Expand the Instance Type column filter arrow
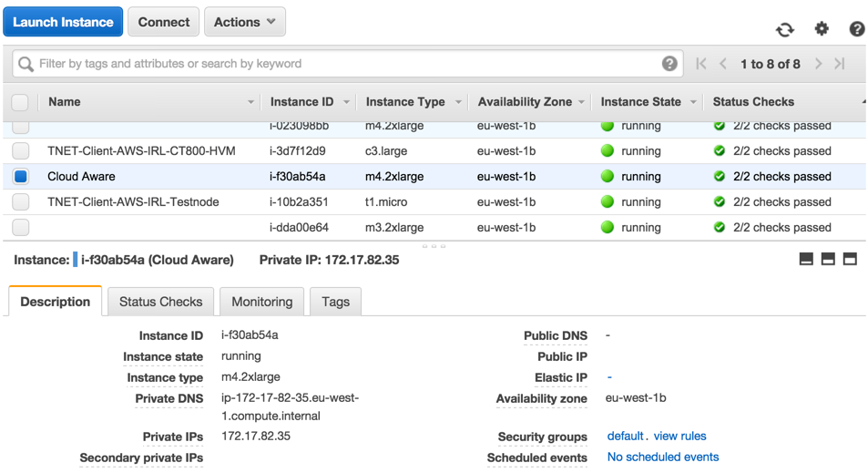 (x=458, y=102)
